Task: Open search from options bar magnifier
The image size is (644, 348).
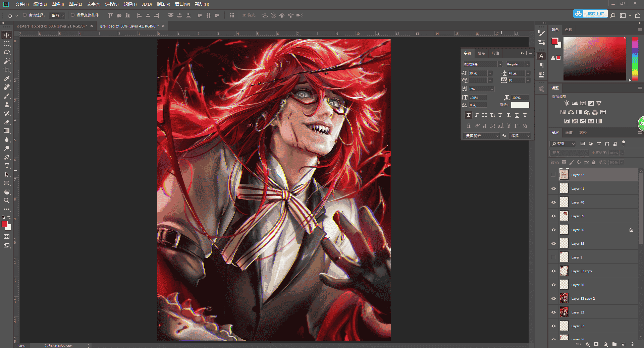Action: click(613, 15)
